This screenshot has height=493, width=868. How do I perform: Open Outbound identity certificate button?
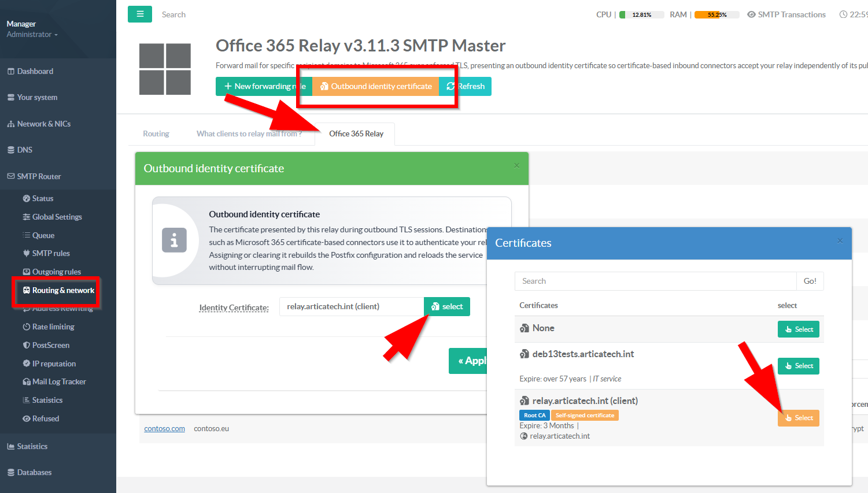pyautogui.click(x=376, y=86)
